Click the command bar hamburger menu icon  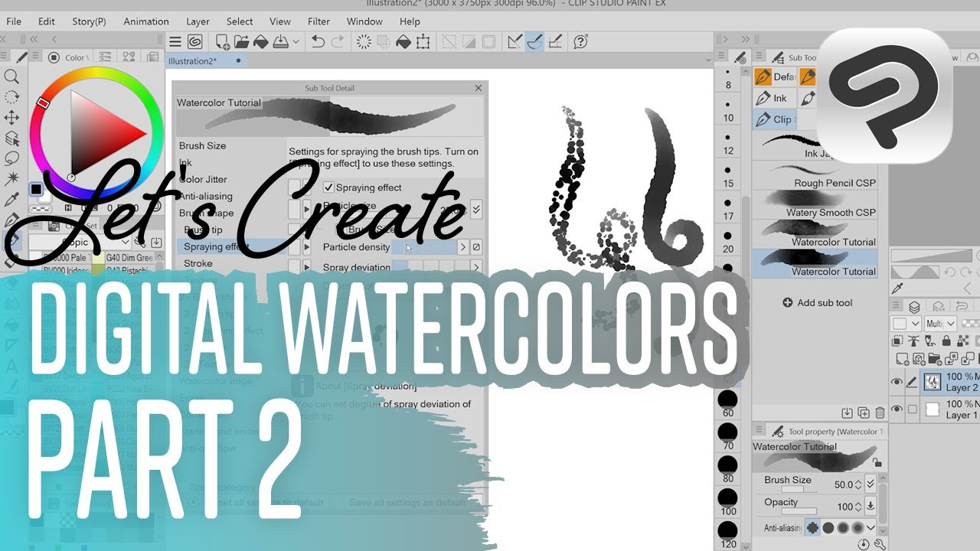coord(175,41)
